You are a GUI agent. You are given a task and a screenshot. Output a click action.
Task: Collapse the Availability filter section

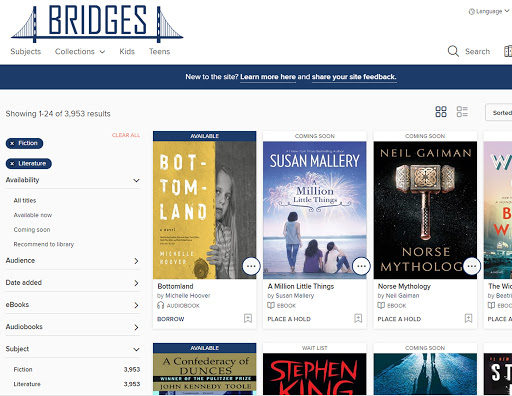click(73, 180)
